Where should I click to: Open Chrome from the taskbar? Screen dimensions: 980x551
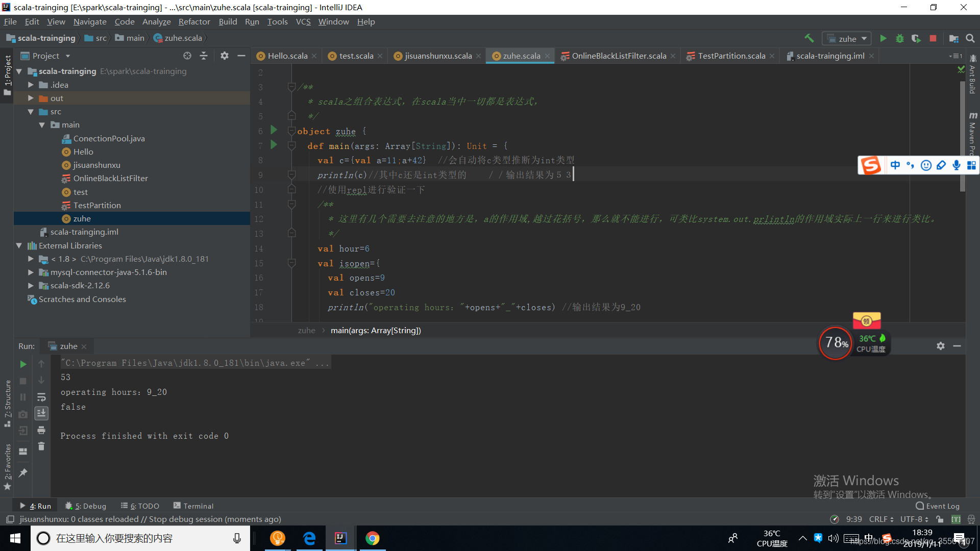(x=373, y=538)
